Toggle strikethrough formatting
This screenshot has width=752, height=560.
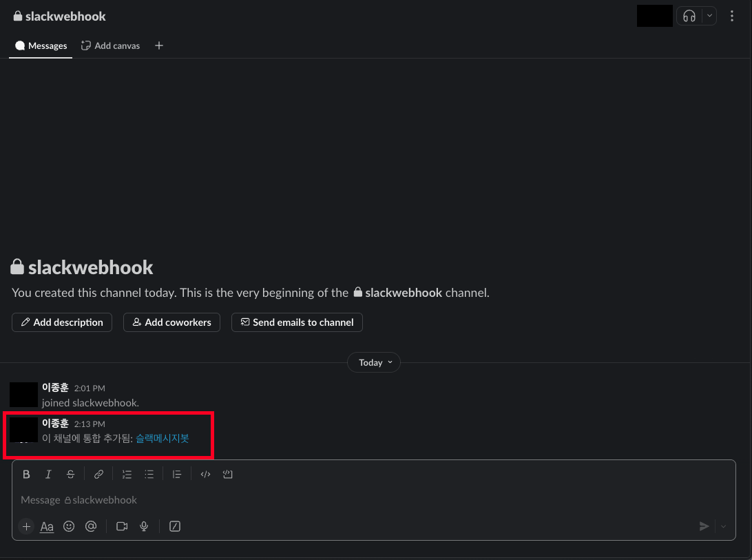coord(70,475)
